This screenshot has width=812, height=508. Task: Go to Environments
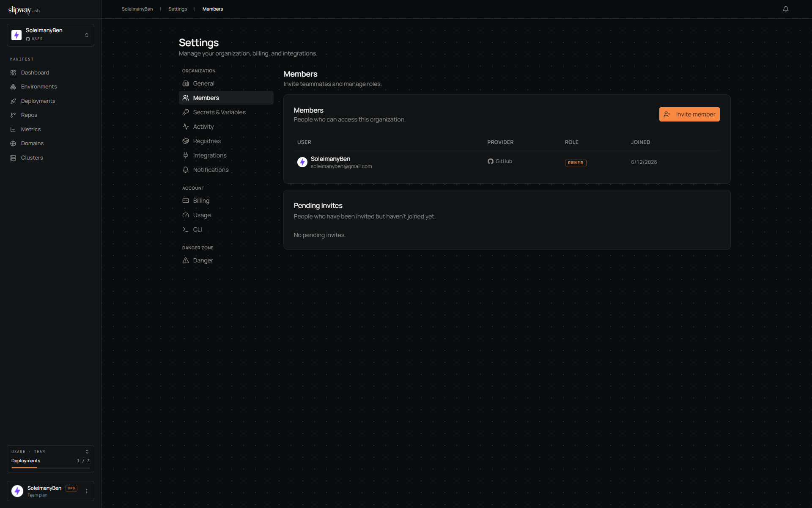[x=39, y=87]
